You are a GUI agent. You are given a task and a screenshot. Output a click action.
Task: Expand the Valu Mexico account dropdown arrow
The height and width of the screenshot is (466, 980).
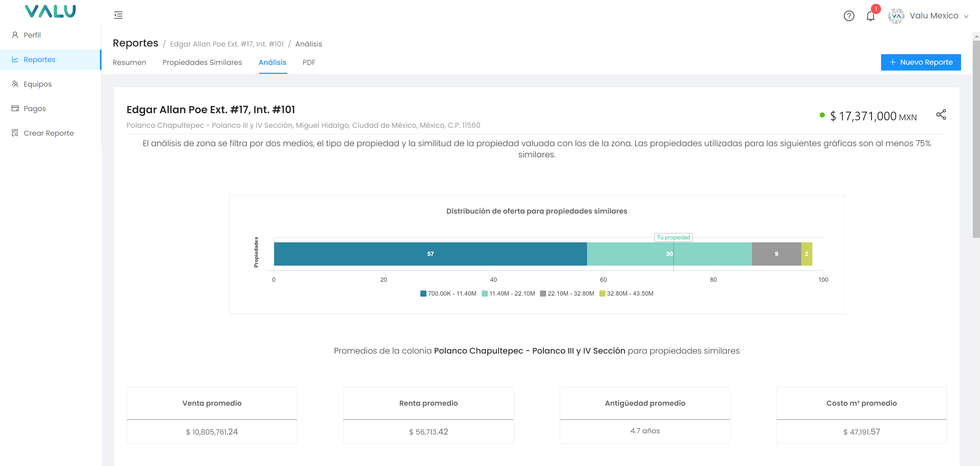[x=966, y=16]
